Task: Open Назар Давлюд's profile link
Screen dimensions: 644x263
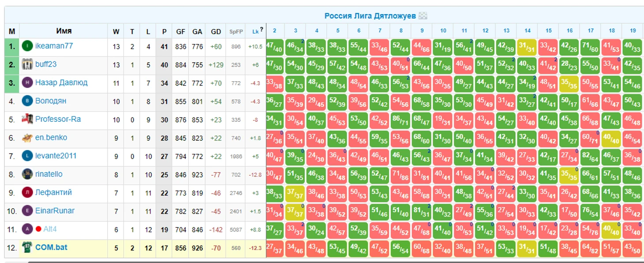Action: tap(61, 83)
